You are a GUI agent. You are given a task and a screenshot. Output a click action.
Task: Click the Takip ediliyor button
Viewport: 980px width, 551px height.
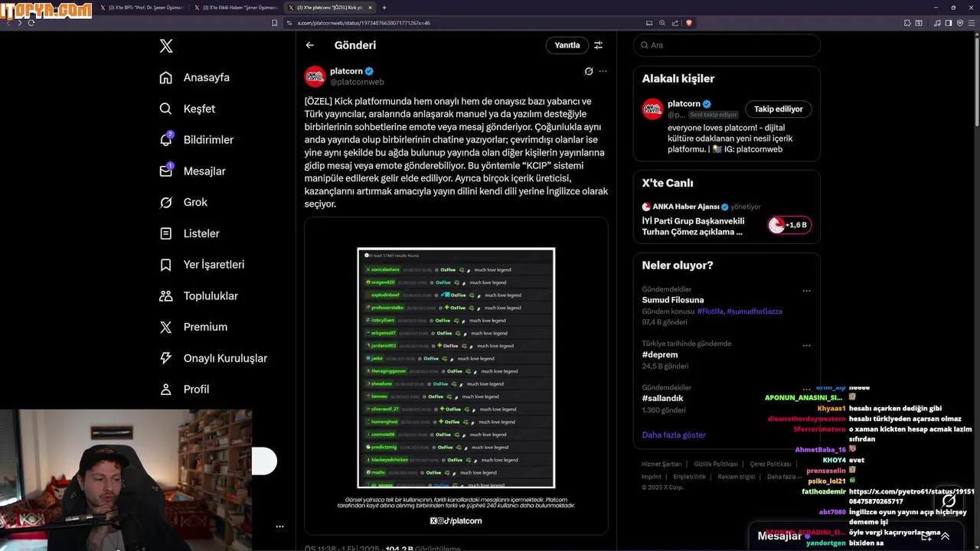[779, 109]
